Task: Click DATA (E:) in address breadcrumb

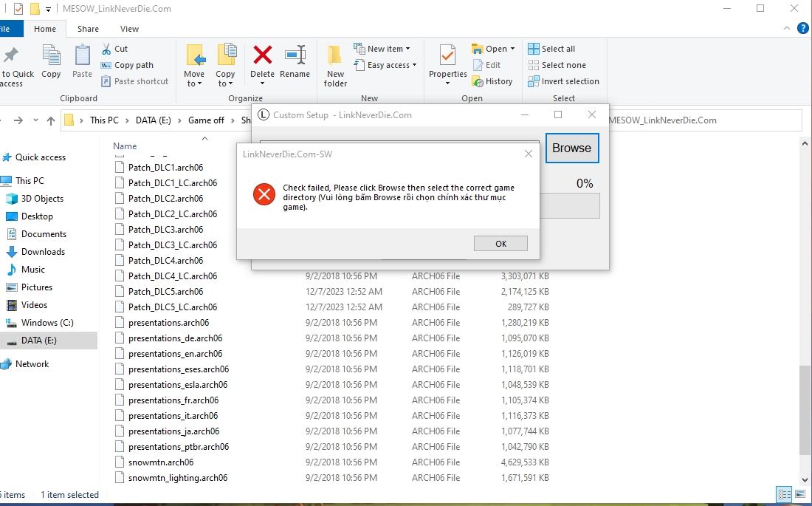Action: [x=154, y=120]
